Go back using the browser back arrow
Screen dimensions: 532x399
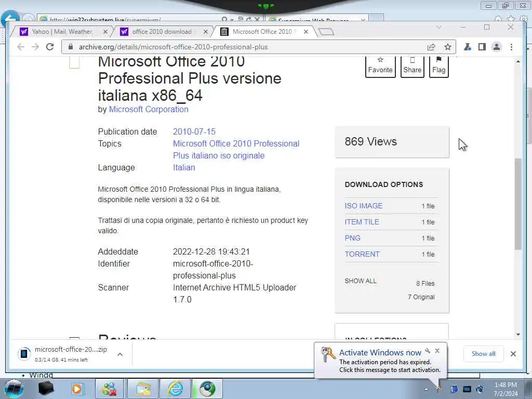[21, 47]
